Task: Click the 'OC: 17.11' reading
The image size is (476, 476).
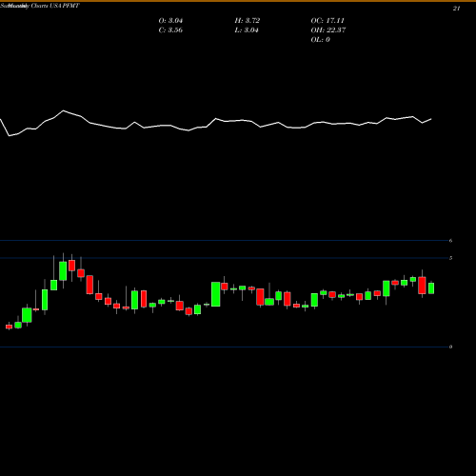Action: (327, 21)
